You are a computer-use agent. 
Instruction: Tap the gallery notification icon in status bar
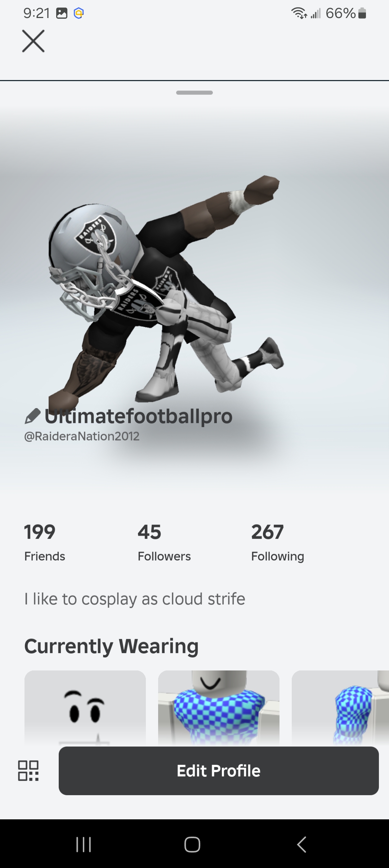coord(62,14)
